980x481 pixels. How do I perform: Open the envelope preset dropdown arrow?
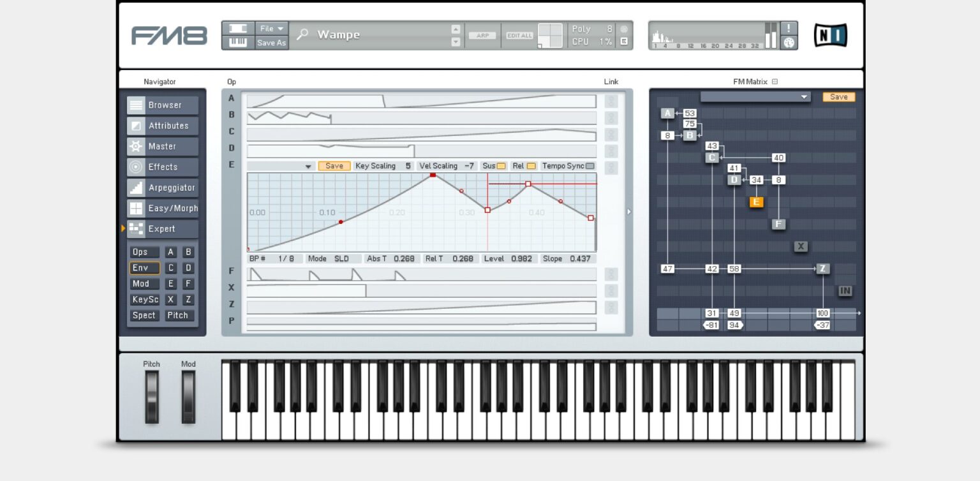click(x=308, y=165)
